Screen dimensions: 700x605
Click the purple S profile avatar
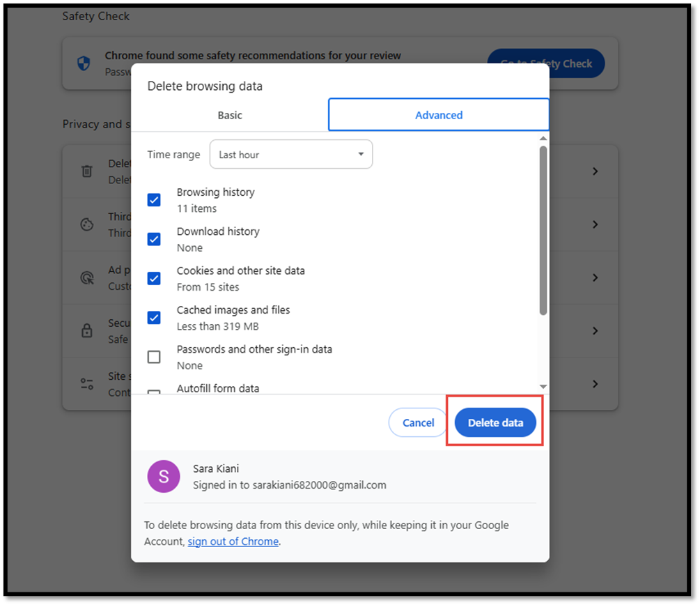(x=164, y=477)
